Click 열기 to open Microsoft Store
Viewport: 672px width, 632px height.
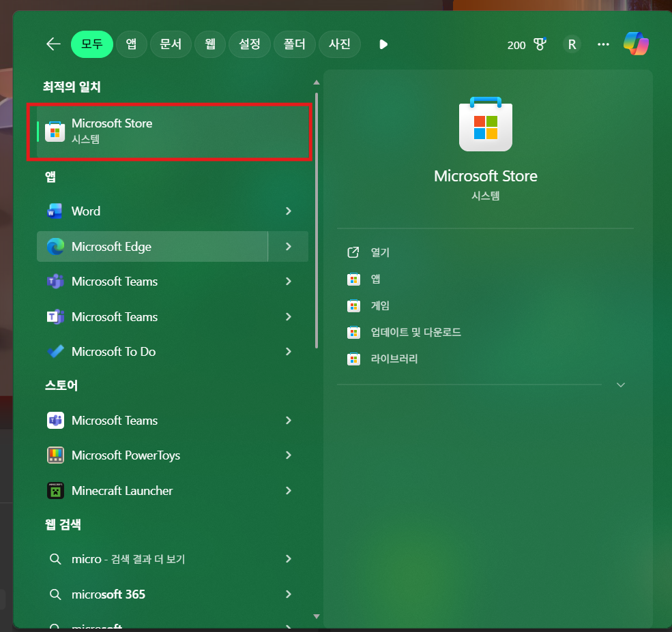tap(379, 252)
